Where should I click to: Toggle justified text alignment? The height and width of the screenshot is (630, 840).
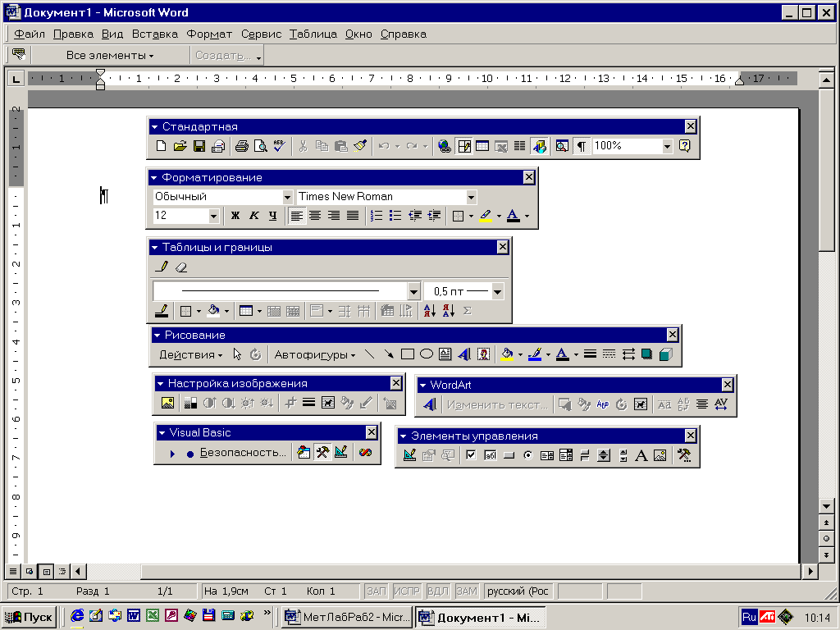tap(353, 216)
